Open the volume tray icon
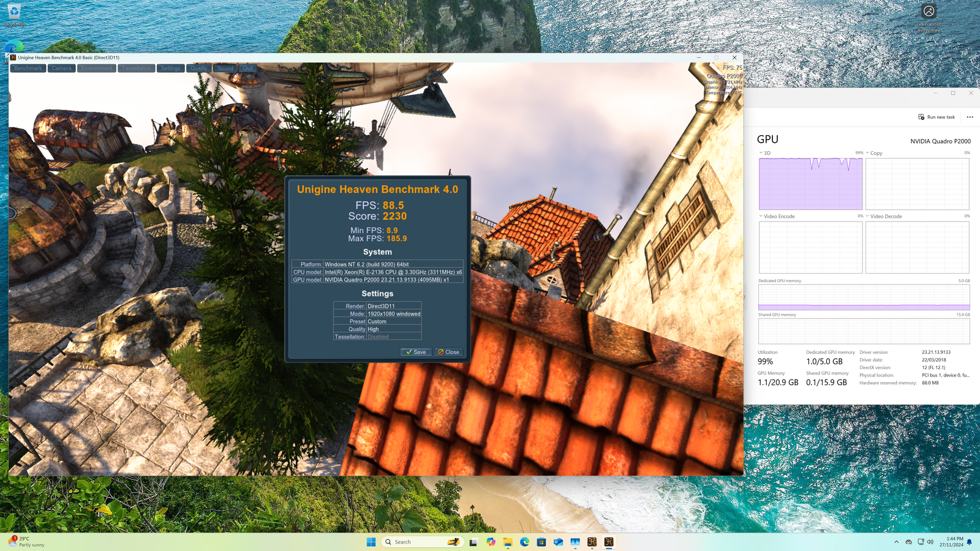This screenshot has height=551, width=980. (930, 542)
